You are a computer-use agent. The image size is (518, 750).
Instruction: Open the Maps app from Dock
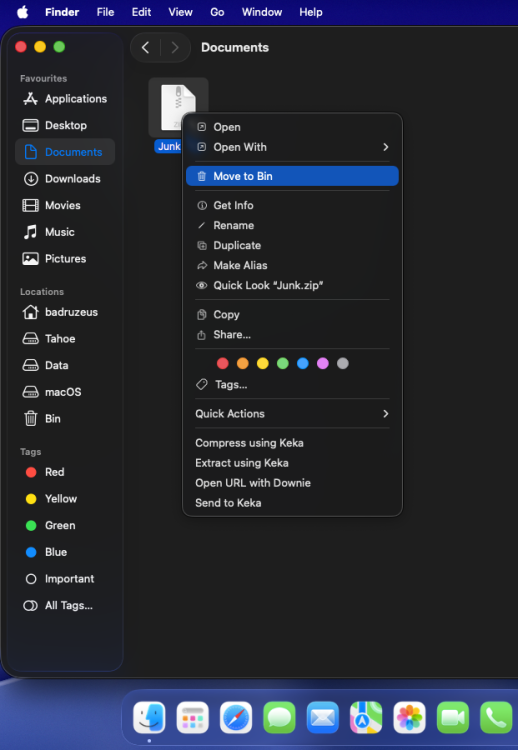(366, 717)
